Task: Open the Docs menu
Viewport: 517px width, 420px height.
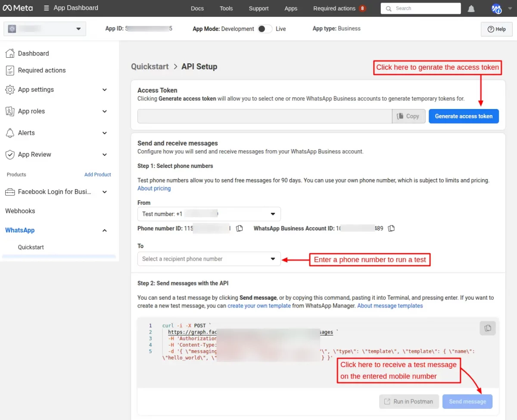Action: click(197, 8)
